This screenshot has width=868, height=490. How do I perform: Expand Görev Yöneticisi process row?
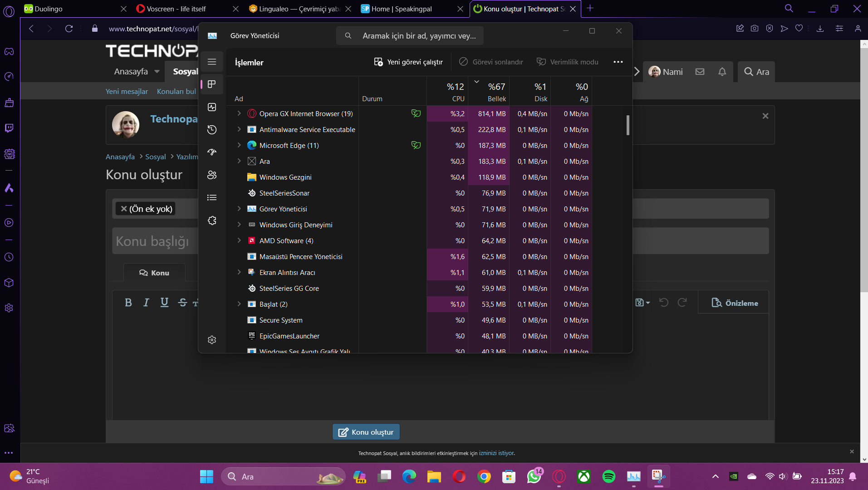tap(239, 209)
